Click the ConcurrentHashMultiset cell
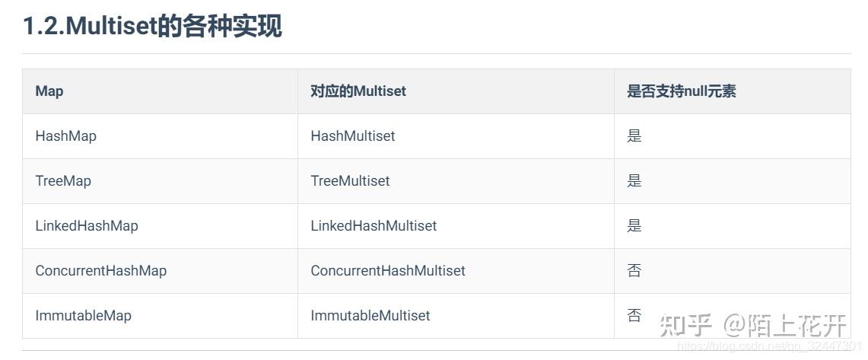 [388, 271]
